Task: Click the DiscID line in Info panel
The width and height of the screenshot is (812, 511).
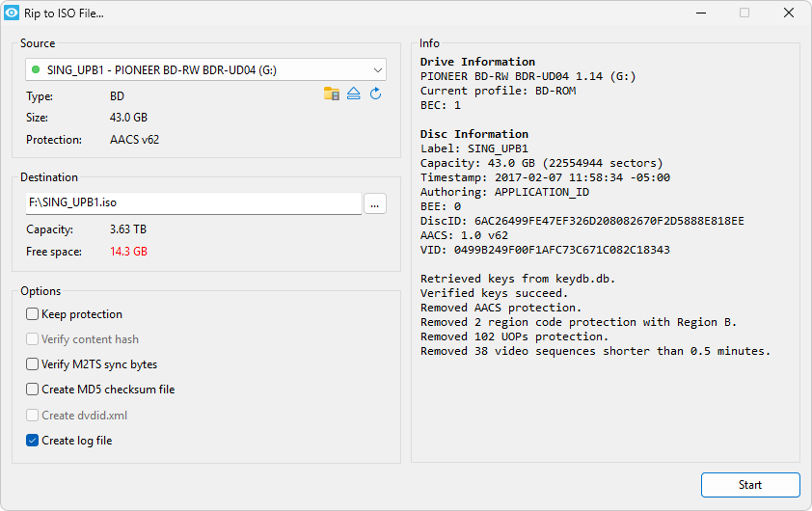Action: click(x=582, y=221)
